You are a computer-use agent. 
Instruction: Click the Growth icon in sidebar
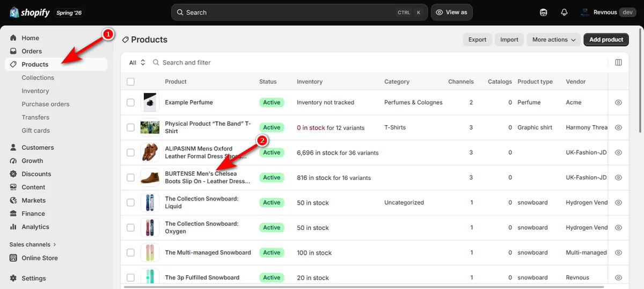13,161
